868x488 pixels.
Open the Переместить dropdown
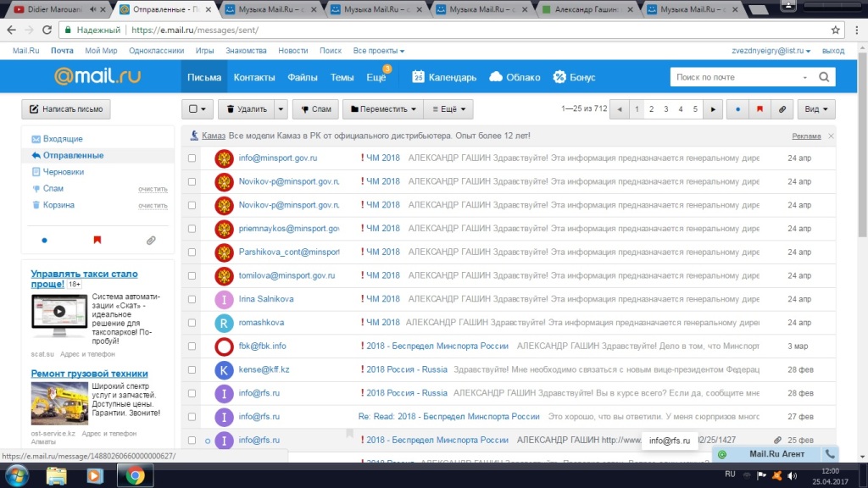tap(382, 109)
